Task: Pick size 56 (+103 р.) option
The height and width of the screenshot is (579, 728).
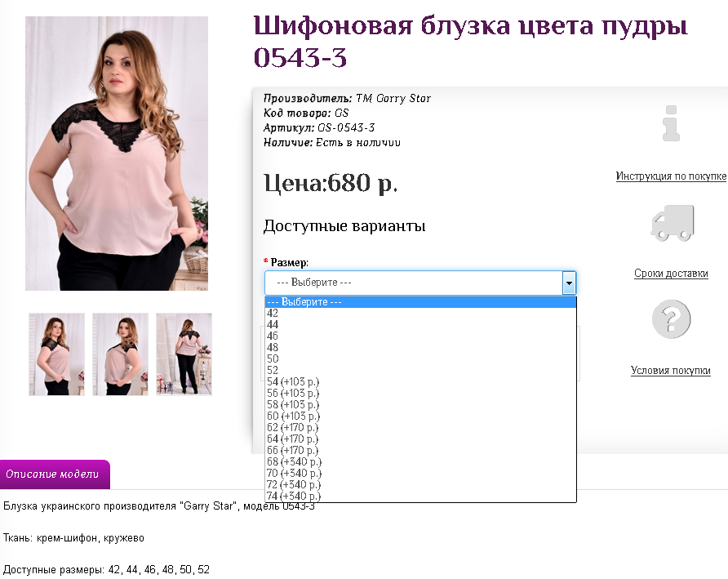Action: 420,393
